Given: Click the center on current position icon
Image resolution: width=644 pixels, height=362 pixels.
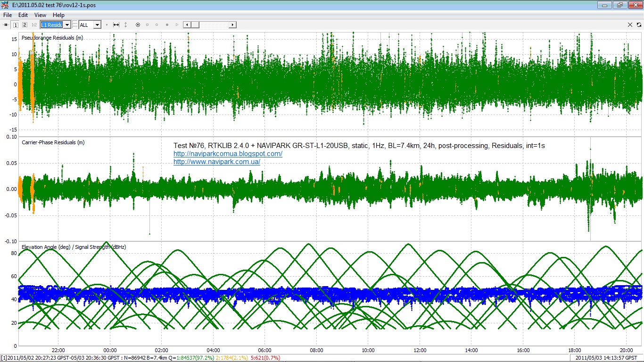Looking at the screenshot, I should 138,25.
